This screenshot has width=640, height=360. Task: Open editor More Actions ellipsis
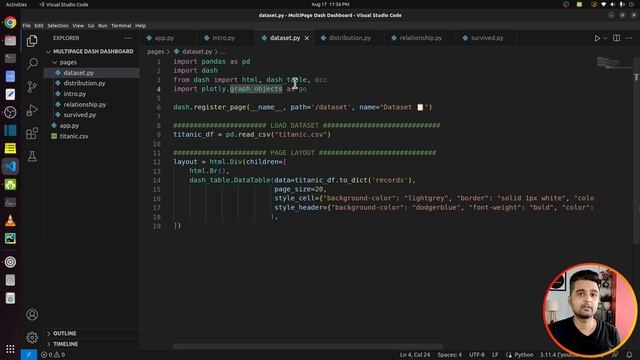tap(629, 38)
